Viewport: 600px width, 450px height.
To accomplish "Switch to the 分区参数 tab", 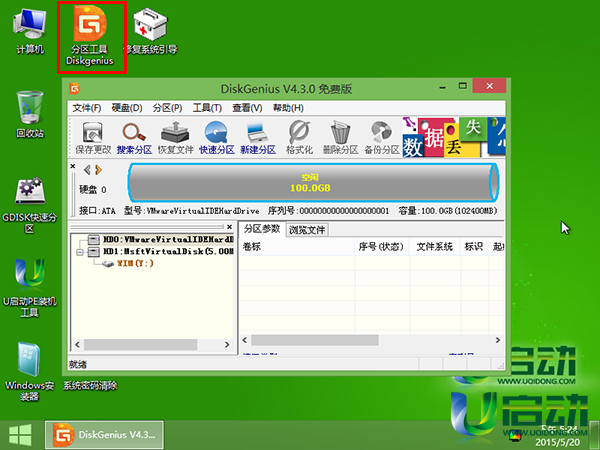I will [x=262, y=229].
